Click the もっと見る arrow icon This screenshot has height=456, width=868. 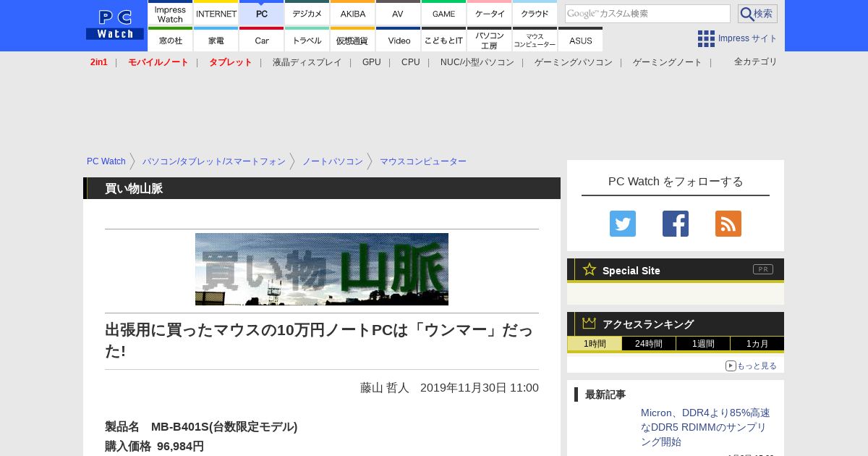click(x=731, y=366)
